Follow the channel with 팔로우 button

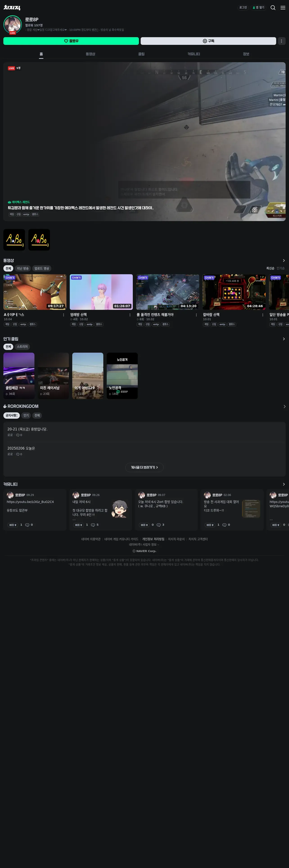[x=71, y=41]
